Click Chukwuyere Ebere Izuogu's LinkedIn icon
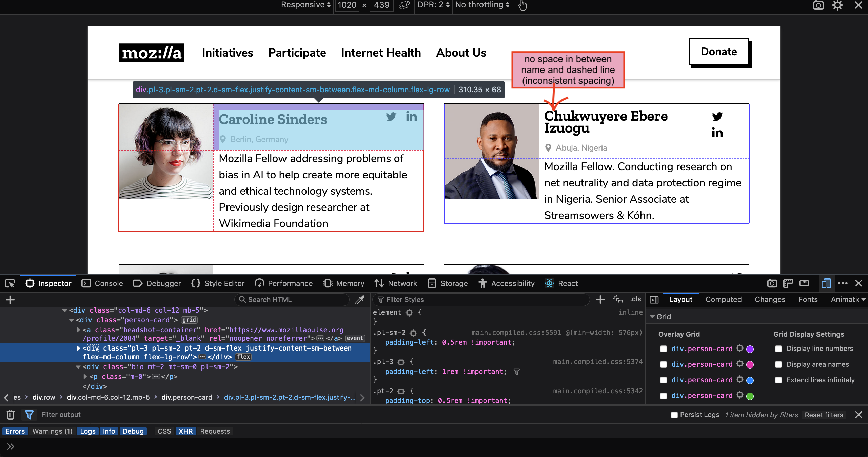 click(x=717, y=133)
